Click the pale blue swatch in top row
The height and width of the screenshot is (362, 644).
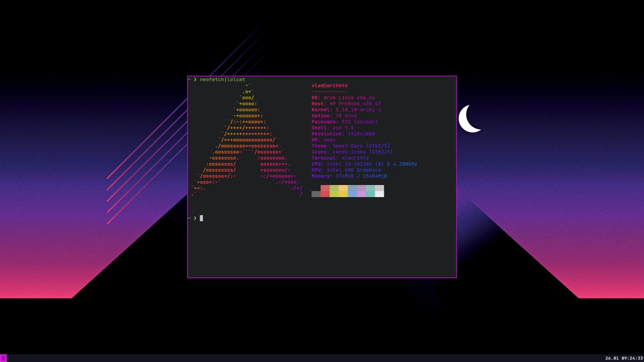tap(352, 188)
